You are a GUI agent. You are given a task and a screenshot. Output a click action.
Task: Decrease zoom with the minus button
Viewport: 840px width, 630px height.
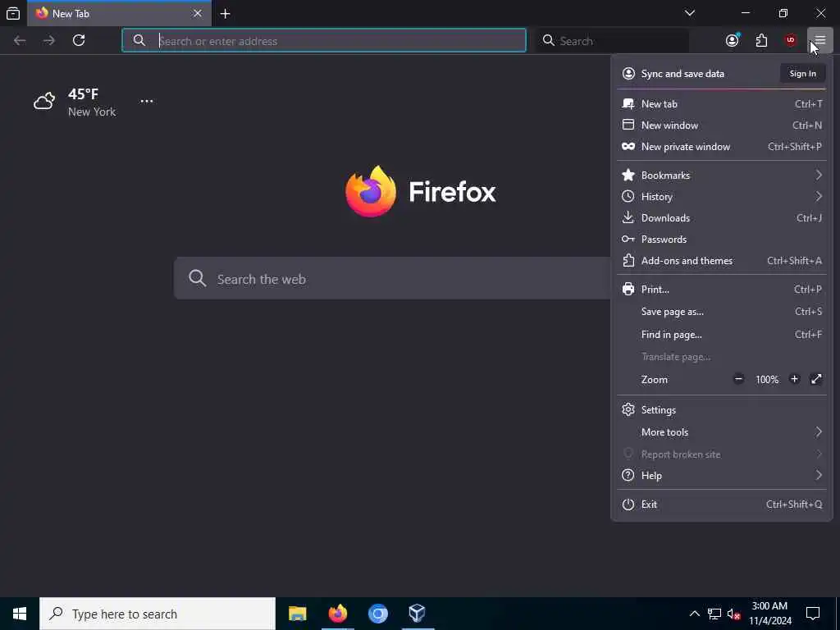coord(738,379)
